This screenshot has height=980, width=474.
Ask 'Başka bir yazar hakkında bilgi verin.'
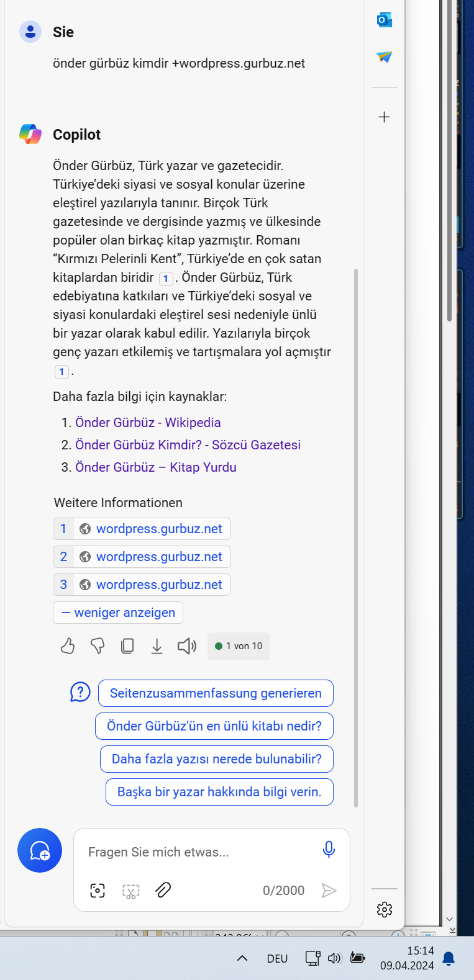[x=219, y=792]
